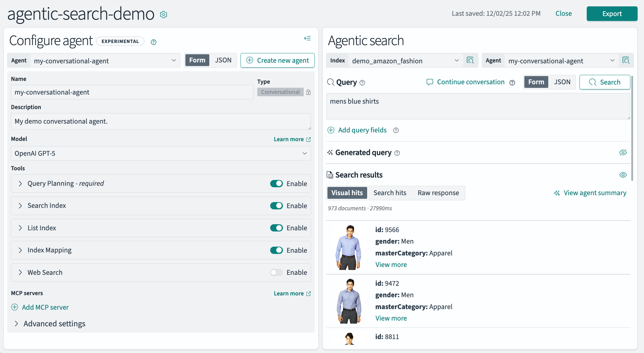Open the help tooltip beside EXPERIMENTAL badge
The height and width of the screenshot is (353, 644).
click(153, 42)
